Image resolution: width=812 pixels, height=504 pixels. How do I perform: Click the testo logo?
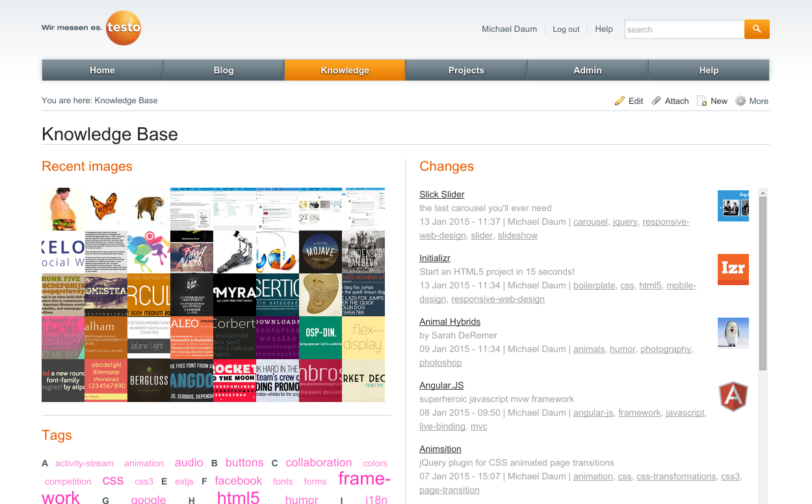point(123,28)
